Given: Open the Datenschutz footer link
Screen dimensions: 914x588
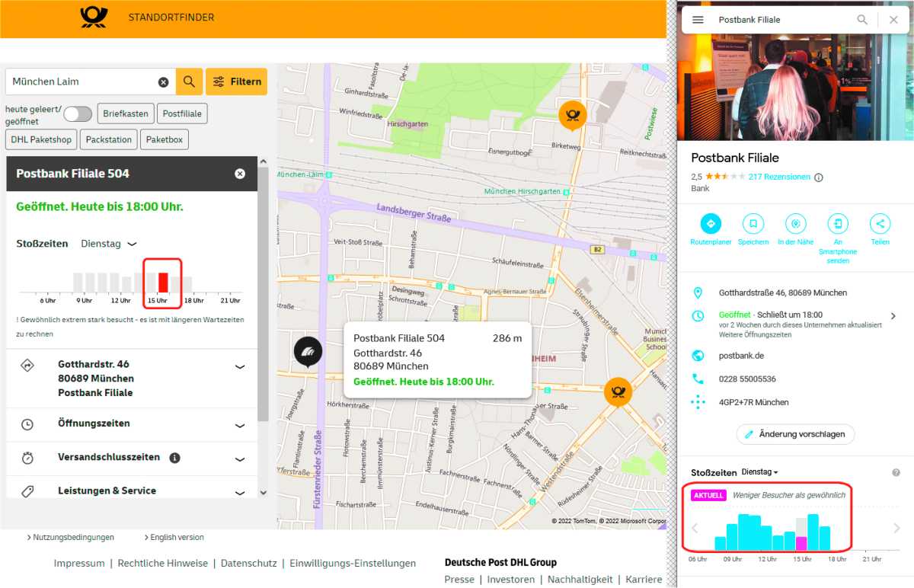Looking at the screenshot, I should pos(249,564).
